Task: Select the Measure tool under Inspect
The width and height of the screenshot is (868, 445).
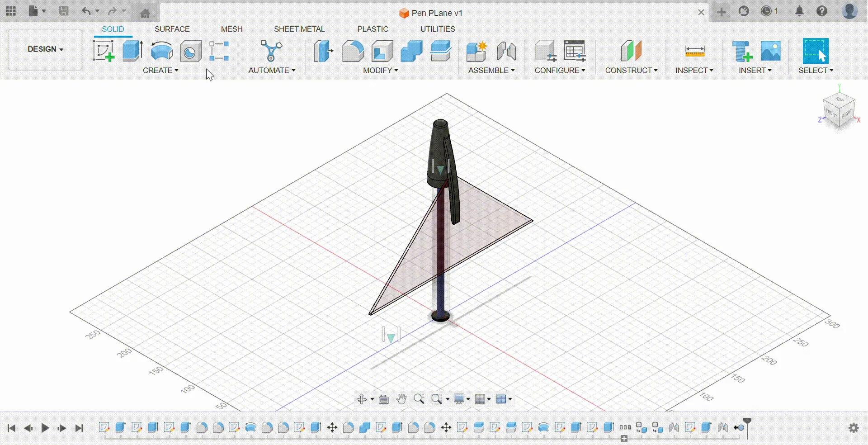Action: point(694,51)
